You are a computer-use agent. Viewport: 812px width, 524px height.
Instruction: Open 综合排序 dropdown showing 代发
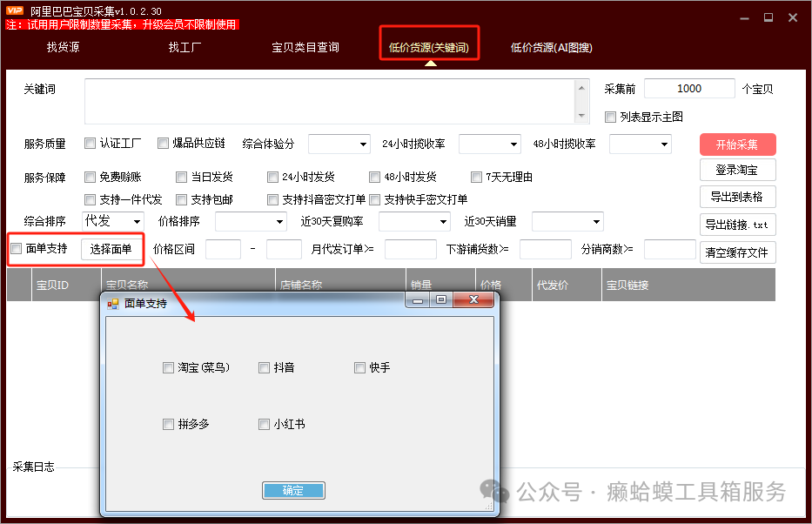click(x=113, y=222)
